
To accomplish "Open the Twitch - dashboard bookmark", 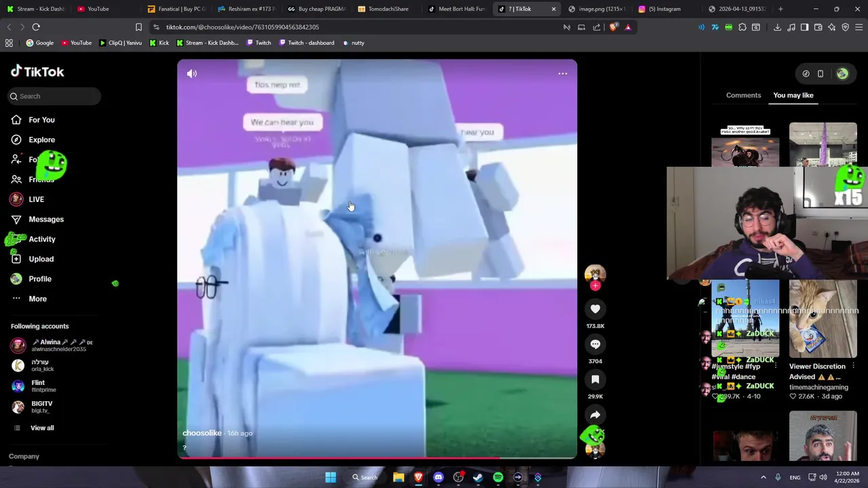I will [x=306, y=43].
